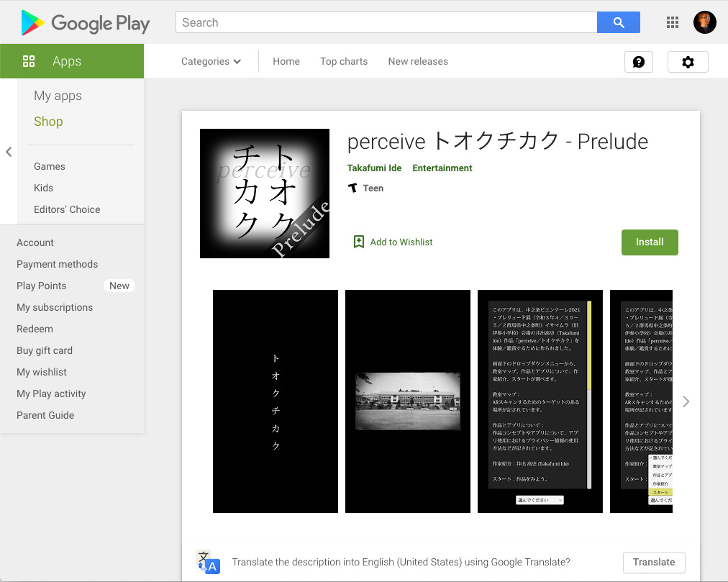Open Payment methods in sidebar
728x582 pixels.
tap(58, 264)
